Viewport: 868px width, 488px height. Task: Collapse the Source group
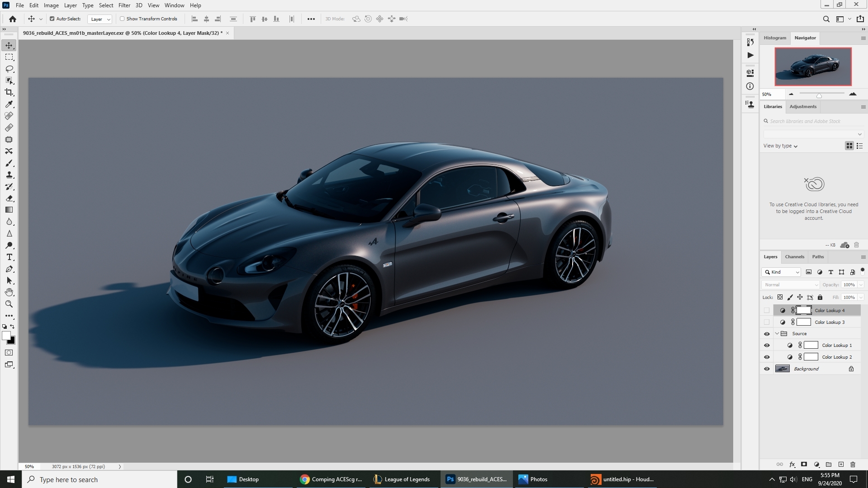(x=777, y=334)
